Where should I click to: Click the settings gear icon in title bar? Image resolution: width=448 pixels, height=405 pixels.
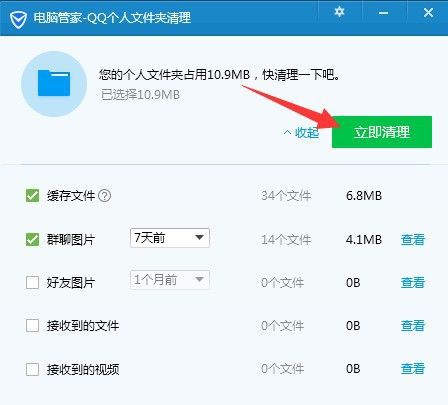(x=339, y=13)
